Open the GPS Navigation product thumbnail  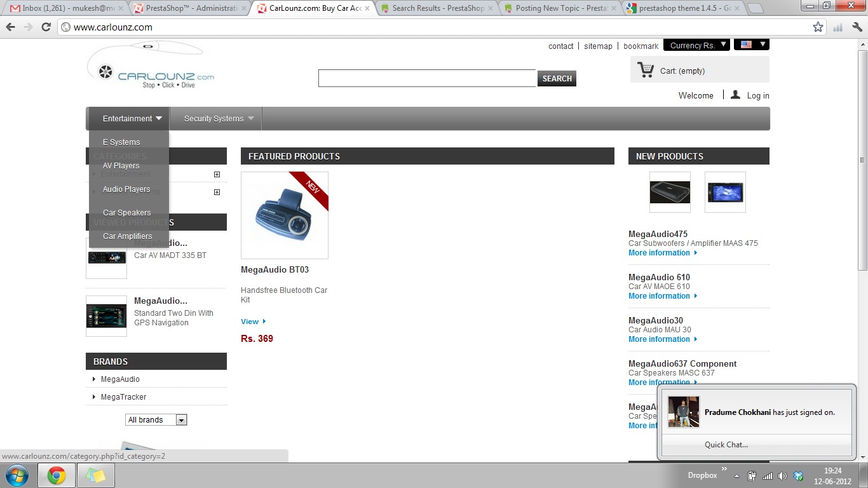pos(106,316)
